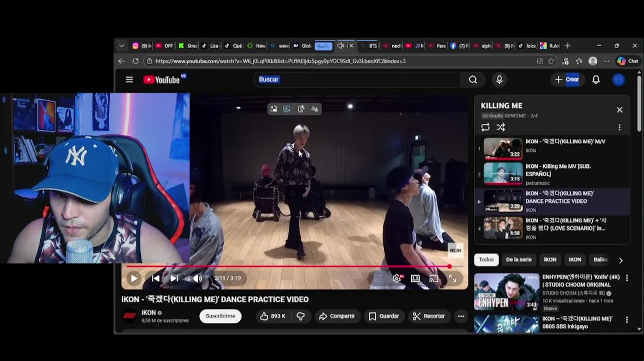Select the first iKON filter chip

pos(550,260)
